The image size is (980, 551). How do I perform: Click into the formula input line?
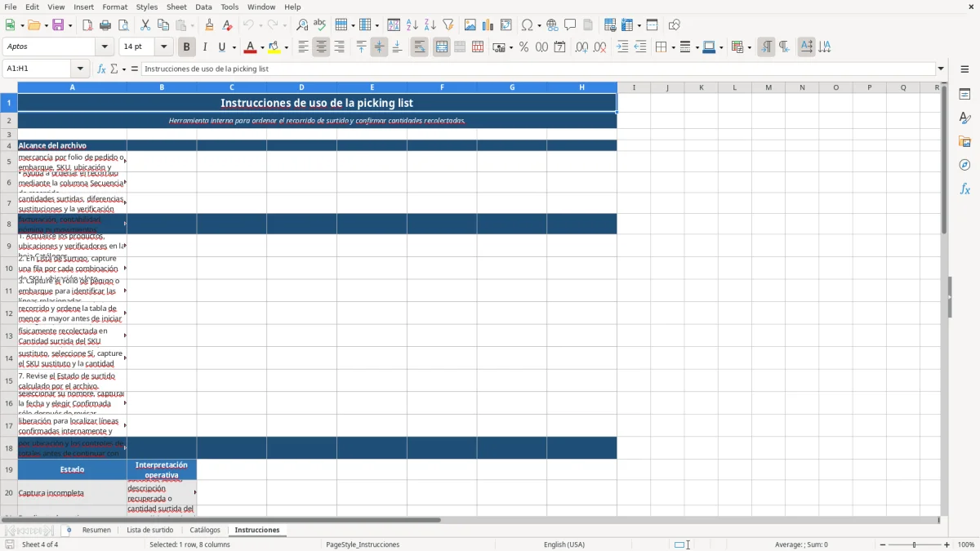coord(538,69)
